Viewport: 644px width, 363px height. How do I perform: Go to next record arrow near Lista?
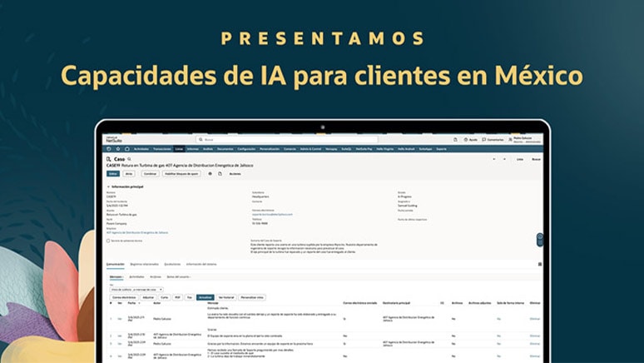click(x=504, y=159)
